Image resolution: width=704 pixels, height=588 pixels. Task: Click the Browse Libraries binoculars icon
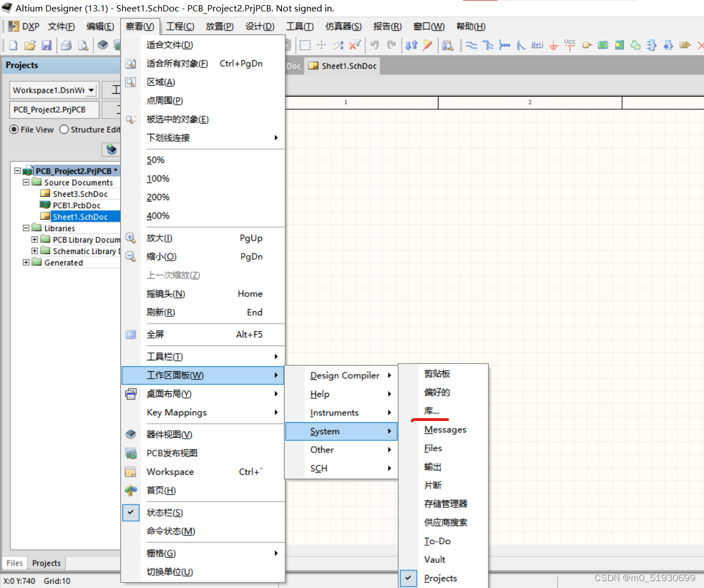[x=448, y=45]
